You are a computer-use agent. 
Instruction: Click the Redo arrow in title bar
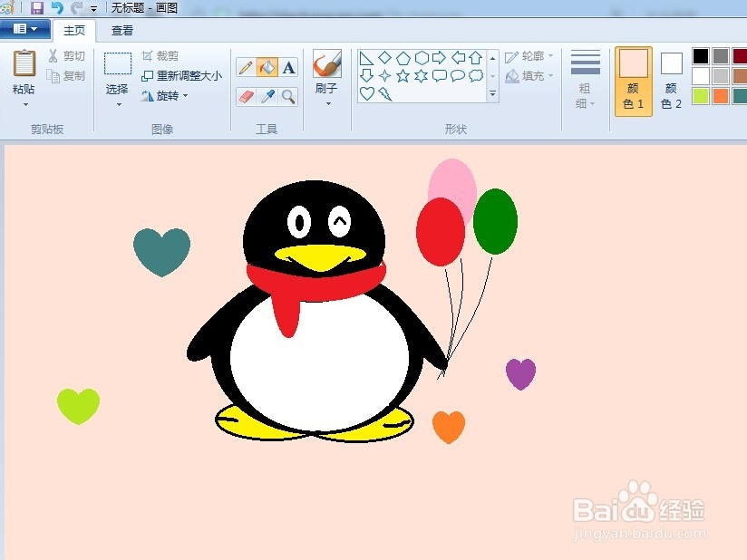(76, 7)
